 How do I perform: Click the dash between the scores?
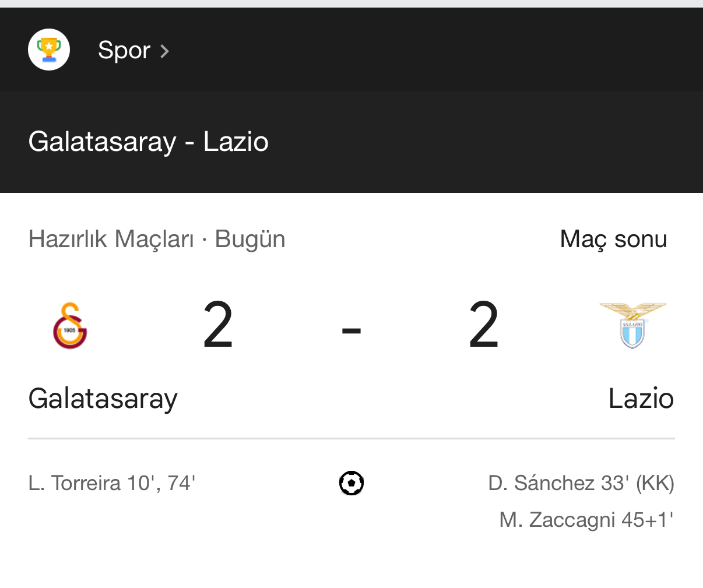pos(351,330)
